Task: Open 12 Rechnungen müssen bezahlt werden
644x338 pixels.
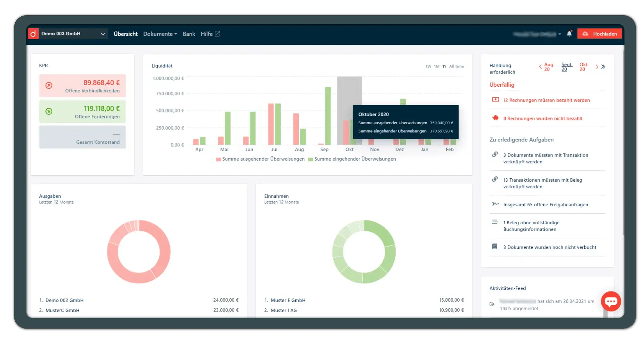Action: 547,100
